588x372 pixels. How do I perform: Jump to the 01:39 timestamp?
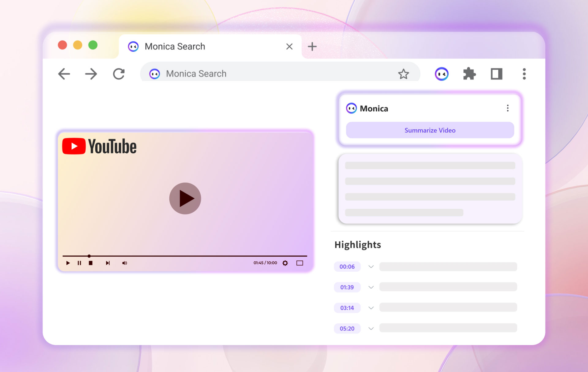point(347,287)
